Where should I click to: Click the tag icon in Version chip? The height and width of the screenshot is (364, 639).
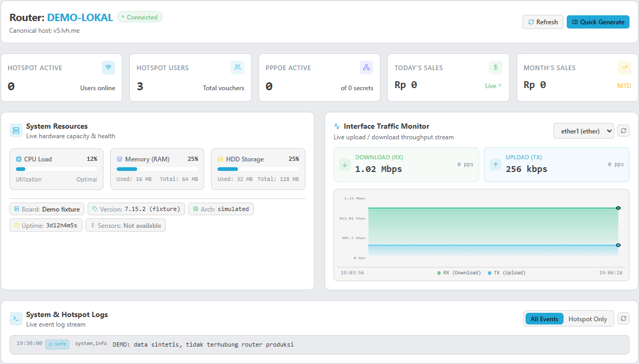click(95, 209)
